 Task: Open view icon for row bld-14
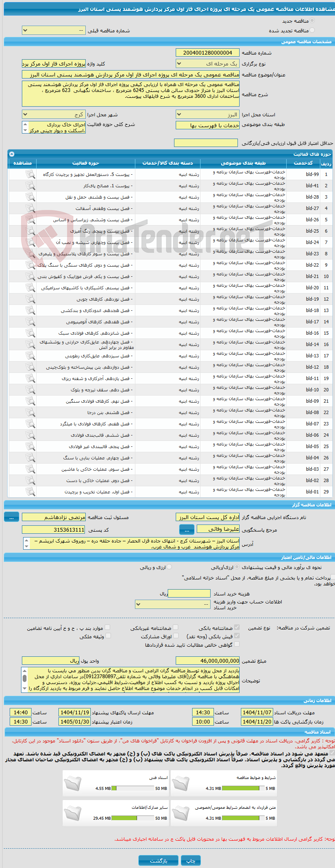[30, 344]
